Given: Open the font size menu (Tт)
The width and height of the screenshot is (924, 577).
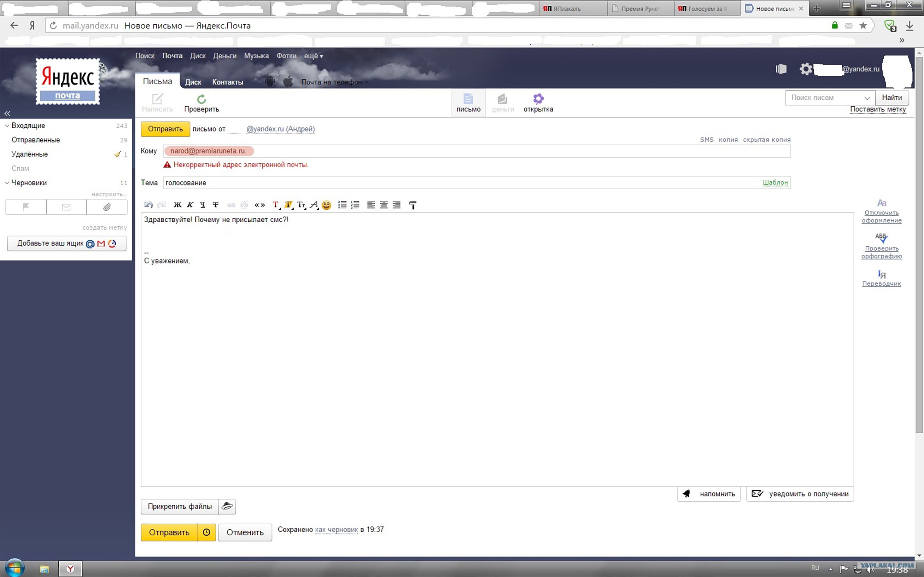Looking at the screenshot, I should click(301, 204).
